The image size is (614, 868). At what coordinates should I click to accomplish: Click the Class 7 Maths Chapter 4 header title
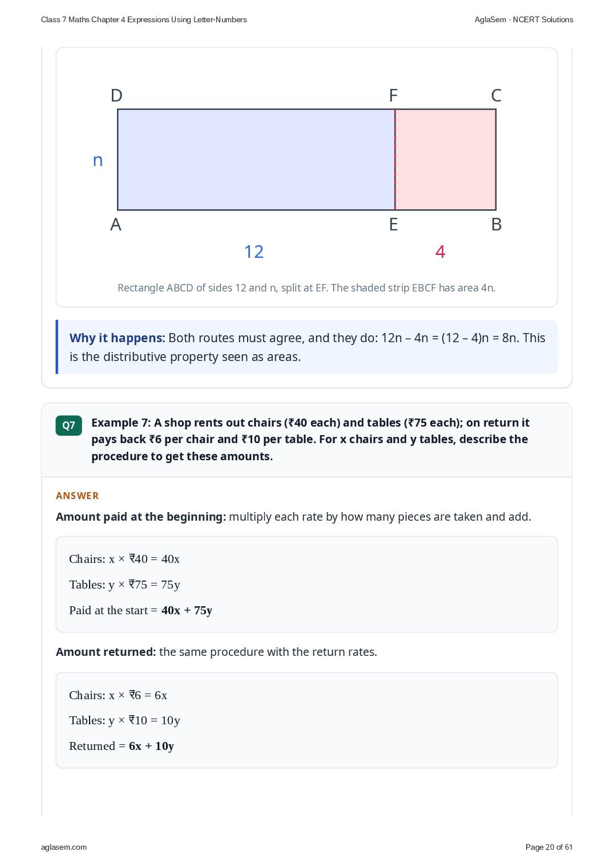tap(144, 19)
